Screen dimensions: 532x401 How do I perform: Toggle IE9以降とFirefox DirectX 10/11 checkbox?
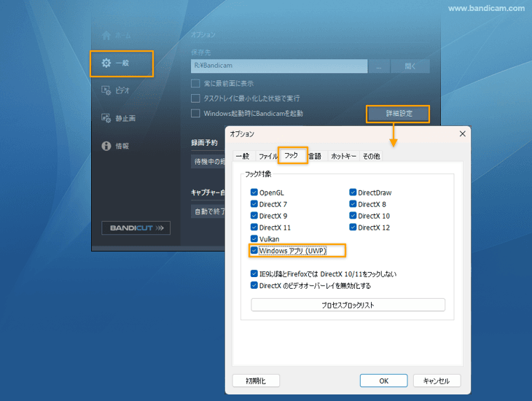[254, 273]
